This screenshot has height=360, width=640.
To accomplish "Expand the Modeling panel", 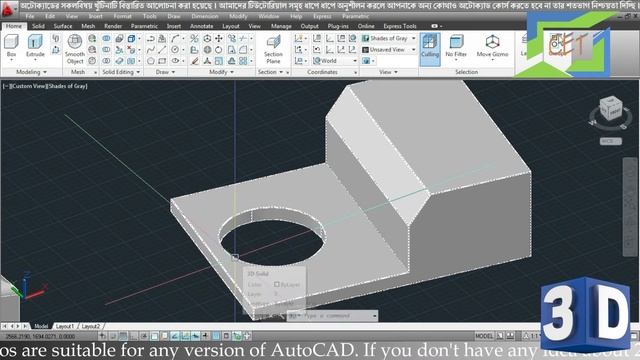I will pos(31,72).
